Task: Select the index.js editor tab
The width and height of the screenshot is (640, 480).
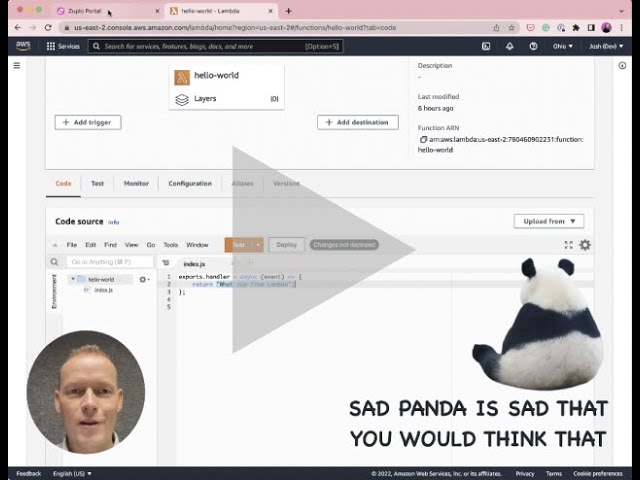Action: click(x=194, y=264)
